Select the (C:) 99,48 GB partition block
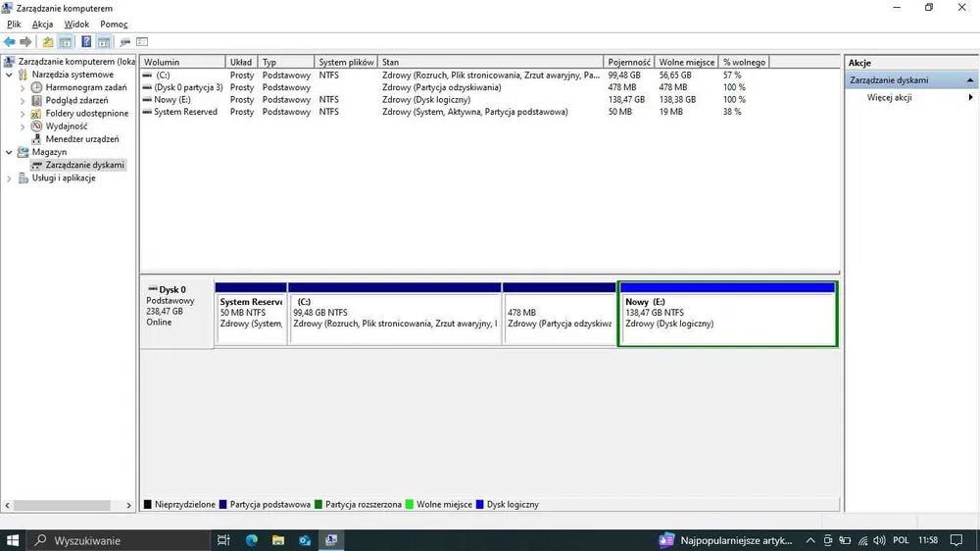The image size is (980, 551). click(x=395, y=314)
